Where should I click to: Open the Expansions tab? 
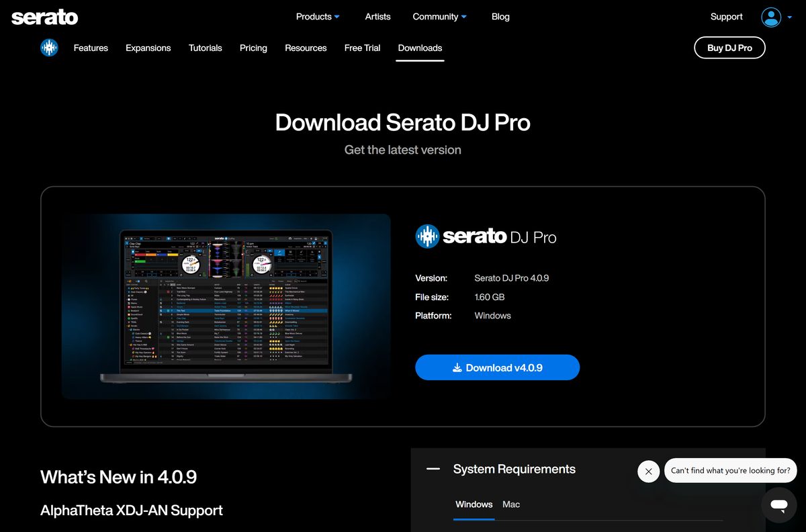pyautogui.click(x=148, y=48)
